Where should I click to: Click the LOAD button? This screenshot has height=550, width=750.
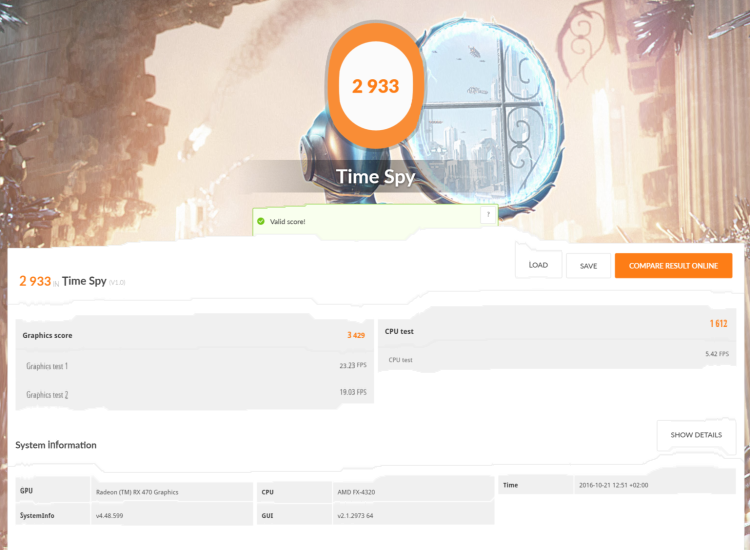coord(538,264)
